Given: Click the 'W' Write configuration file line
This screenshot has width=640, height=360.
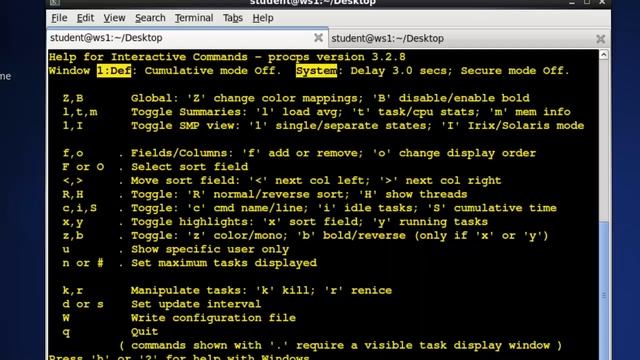Looking at the screenshot, I should 179,318.
